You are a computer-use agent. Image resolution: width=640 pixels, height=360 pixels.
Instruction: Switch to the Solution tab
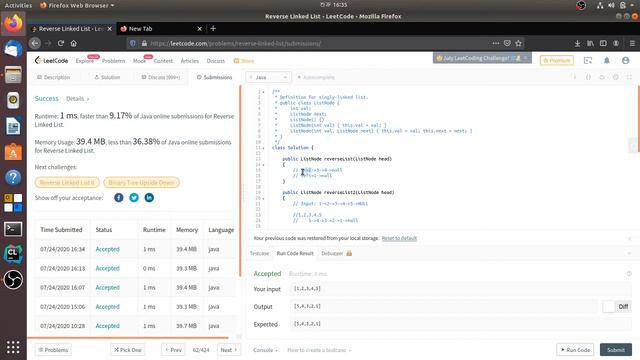(107, 77)
